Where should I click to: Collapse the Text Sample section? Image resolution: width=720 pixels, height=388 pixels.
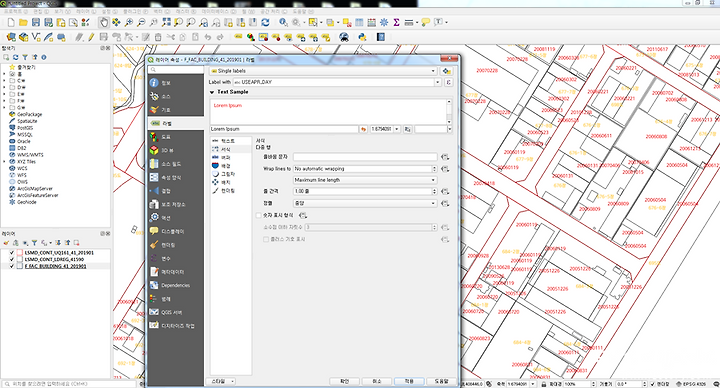[212, 92]
